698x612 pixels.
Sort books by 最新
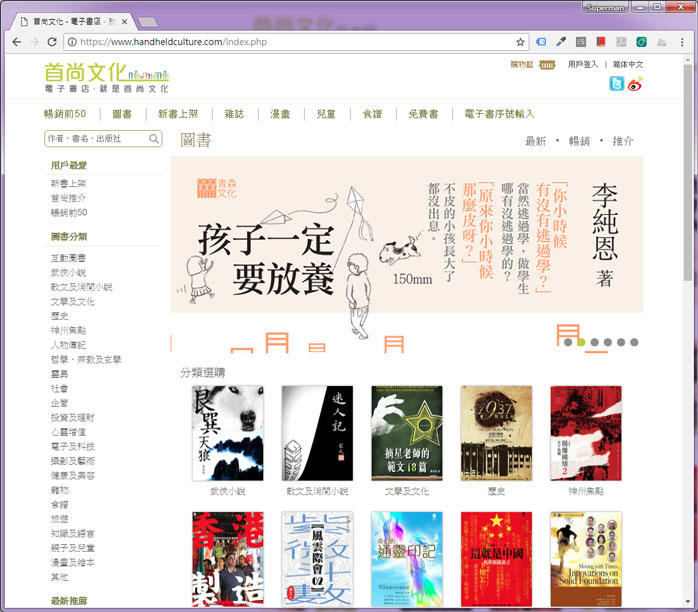point(536,141)
